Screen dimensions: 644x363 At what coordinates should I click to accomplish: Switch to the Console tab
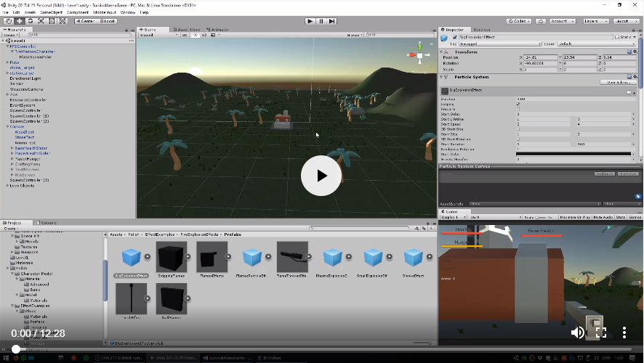point(47,223)
